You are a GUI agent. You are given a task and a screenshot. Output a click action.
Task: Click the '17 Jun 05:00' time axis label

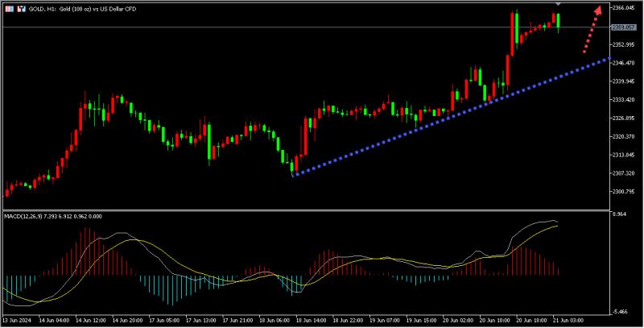[x=165, y=320]
